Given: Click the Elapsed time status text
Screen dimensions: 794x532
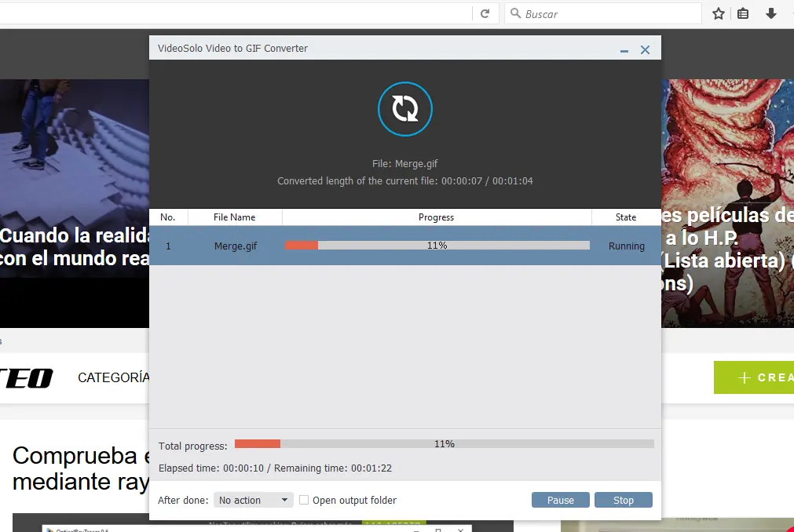Looking at the screenshot, I should point(275,468).
